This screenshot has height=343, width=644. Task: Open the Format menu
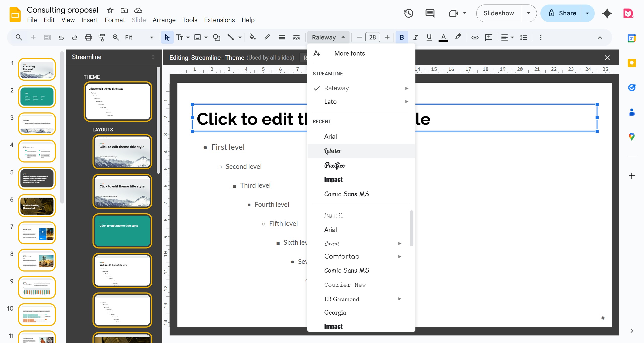click(115, 20)
